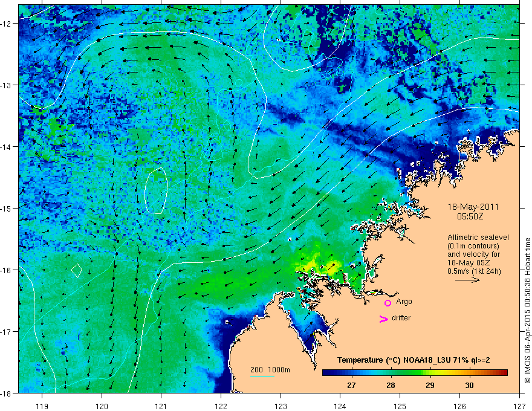Image resolution: width=532 pixels, height=411 pixels.
Task: Click the small diamond sea-level contour near 119.6E
Action: tap(77, 271)
